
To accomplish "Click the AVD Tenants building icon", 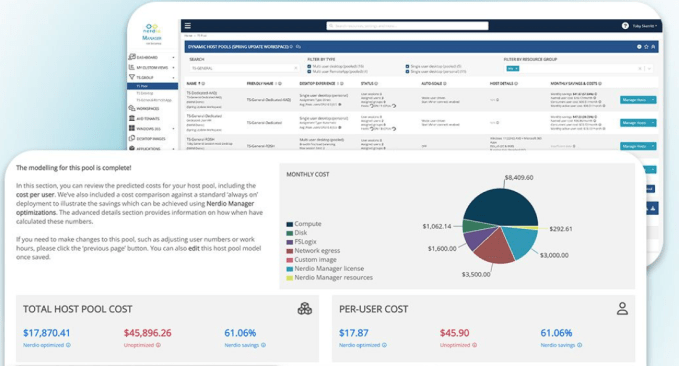I will pyautogui.click(x=132, y=118).
